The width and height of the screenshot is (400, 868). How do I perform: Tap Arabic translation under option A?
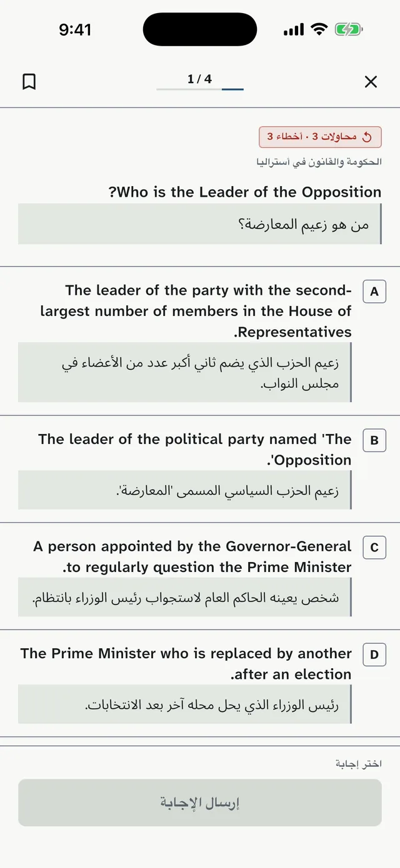pyautogui.click(x=185, y=372)
